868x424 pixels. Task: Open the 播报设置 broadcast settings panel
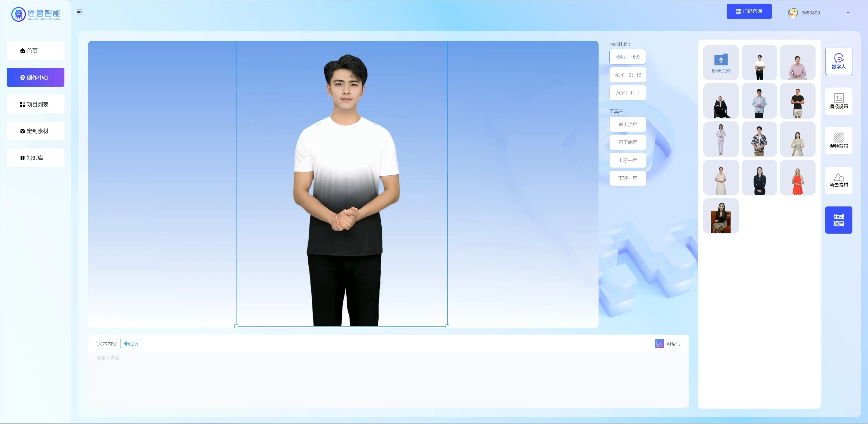838,101
